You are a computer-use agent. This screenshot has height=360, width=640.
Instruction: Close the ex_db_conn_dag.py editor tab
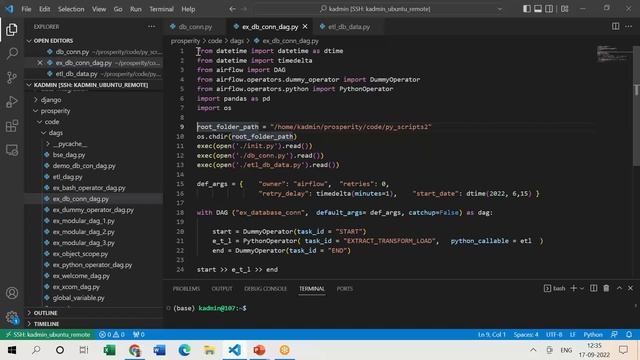click(305, 27)
